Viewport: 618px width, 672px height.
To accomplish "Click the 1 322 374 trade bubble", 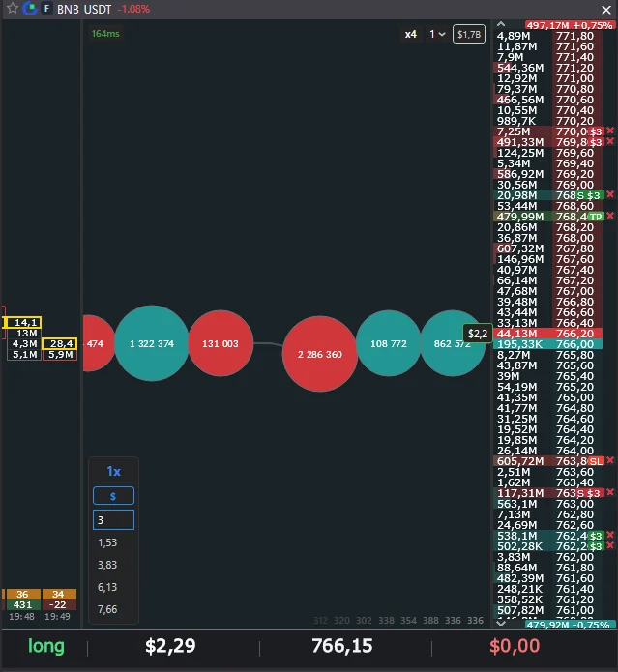I will coord(152,343).
